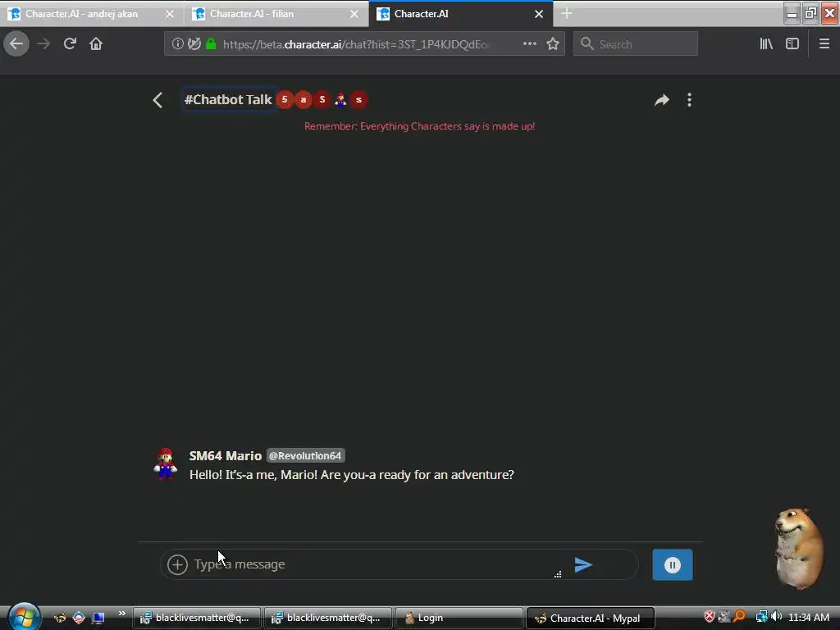This screenshot has width=840, height=630.
Task: Click the SM64 Mario character name
Action: click(x=225, y=456)
